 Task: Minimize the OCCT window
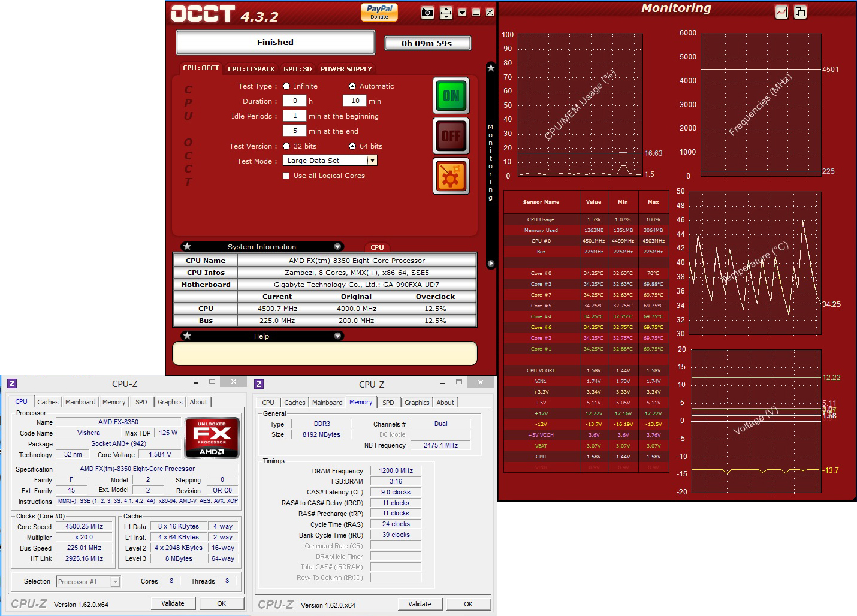[476, 13]
